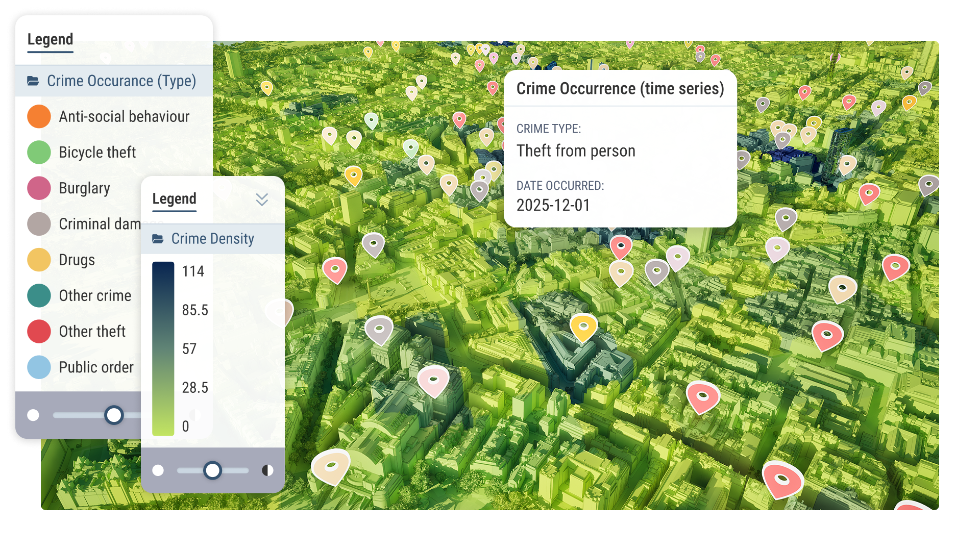Expand the Crime Density layer group
The image size is (980, 551).
(x=212, y=239)
